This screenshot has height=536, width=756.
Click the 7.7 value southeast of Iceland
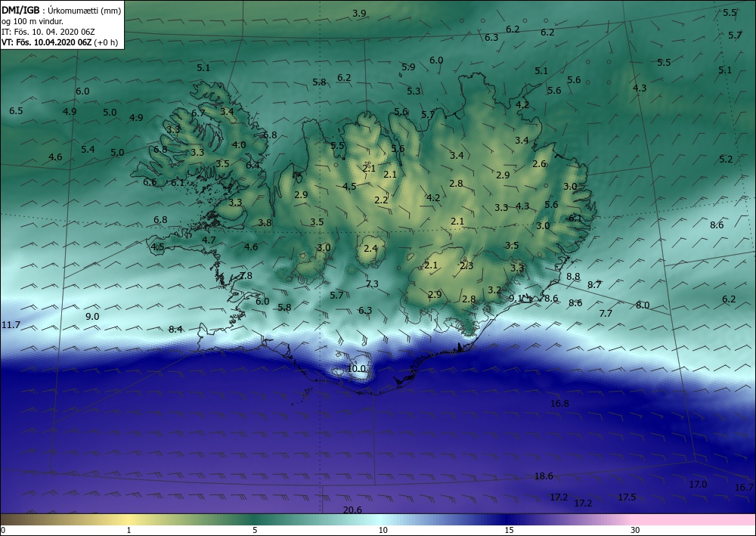(x=605, y=313)
